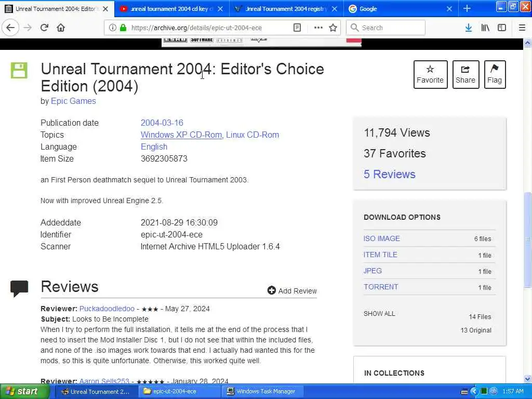Go to the Firefox Home page
532x399 pixels.
(x=61, y=28)
